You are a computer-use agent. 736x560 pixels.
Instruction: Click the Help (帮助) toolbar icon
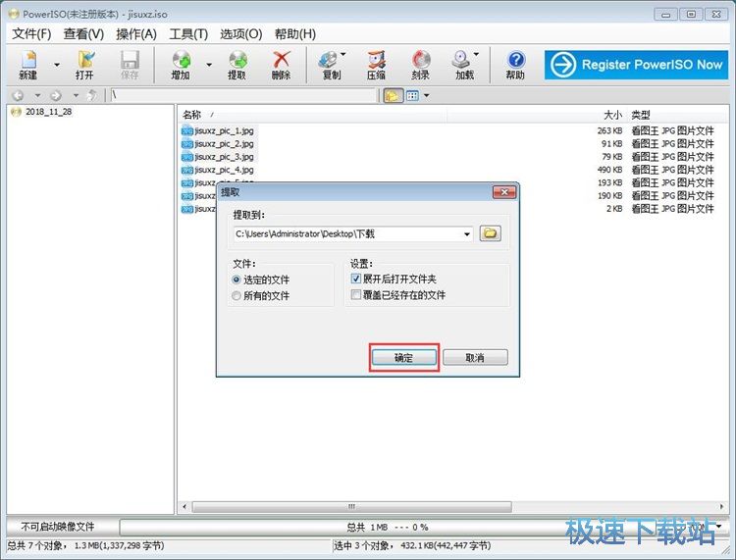(x=515, y=65)
